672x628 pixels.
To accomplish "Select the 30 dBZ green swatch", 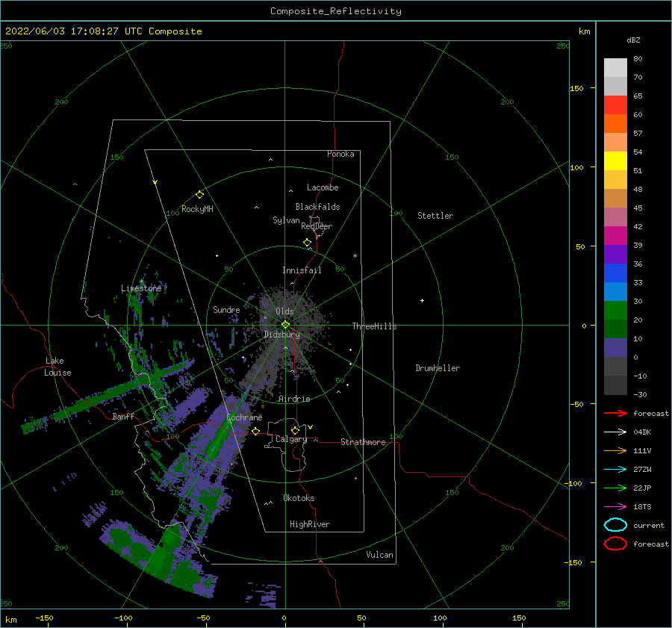I will [615, 310].
